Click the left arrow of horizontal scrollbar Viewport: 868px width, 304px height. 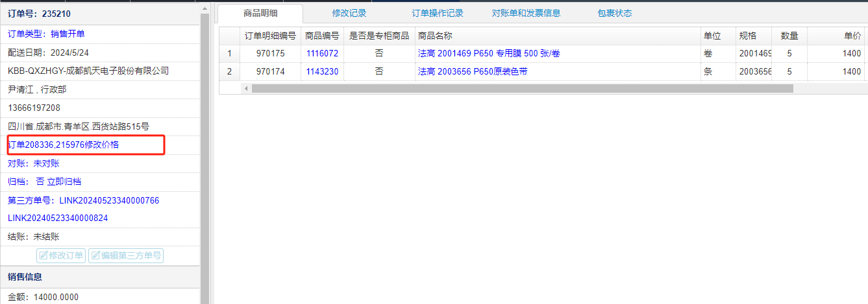[x=246, y=88]
